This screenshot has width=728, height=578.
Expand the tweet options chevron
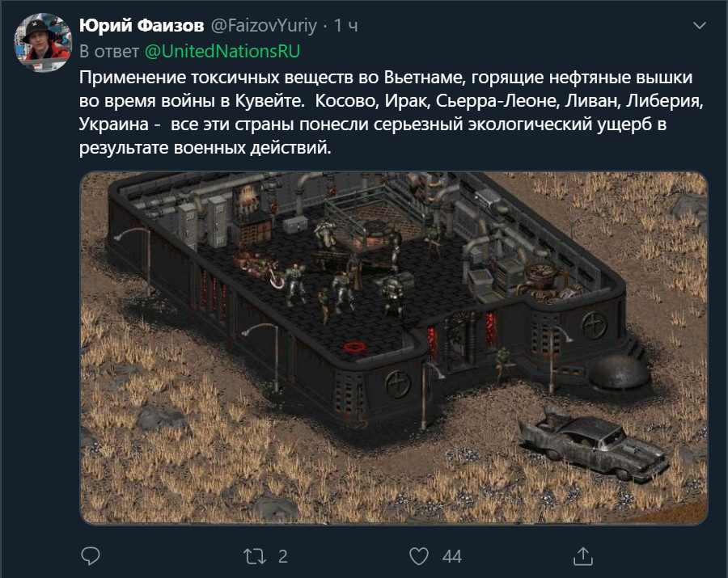click(x=699, y=26)
